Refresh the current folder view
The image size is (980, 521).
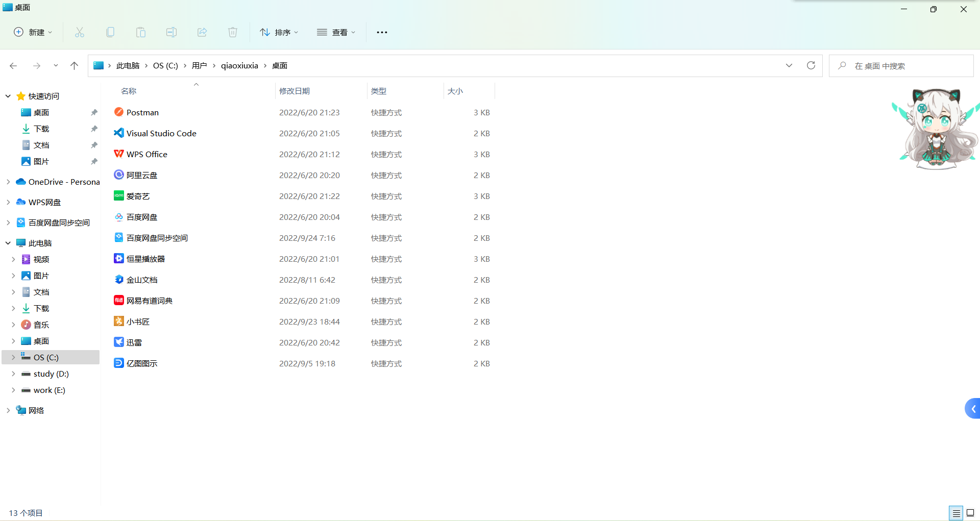coord(811,65)
